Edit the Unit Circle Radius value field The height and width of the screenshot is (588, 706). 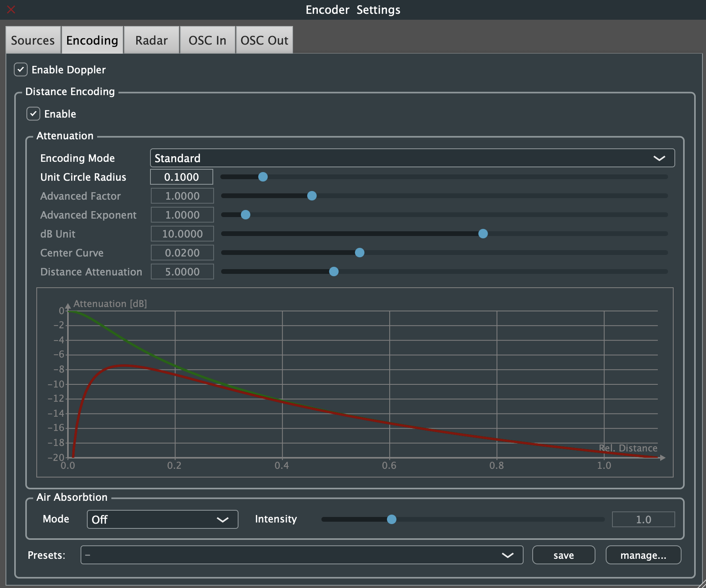pyautogui.click(x=181, y=177)
